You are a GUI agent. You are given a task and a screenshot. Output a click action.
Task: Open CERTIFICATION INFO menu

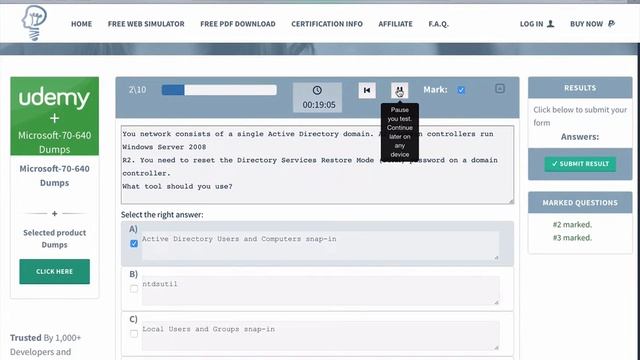tap(327, 24)
